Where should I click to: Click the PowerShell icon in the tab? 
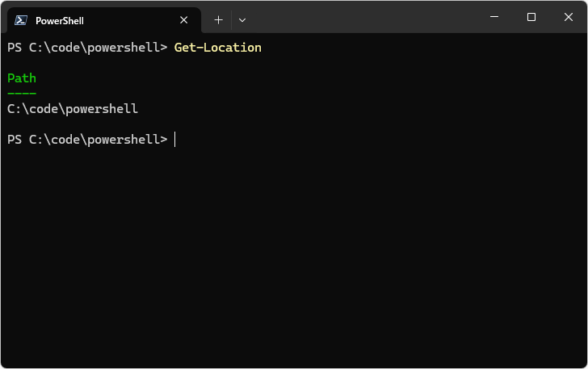tap(21, 20)
